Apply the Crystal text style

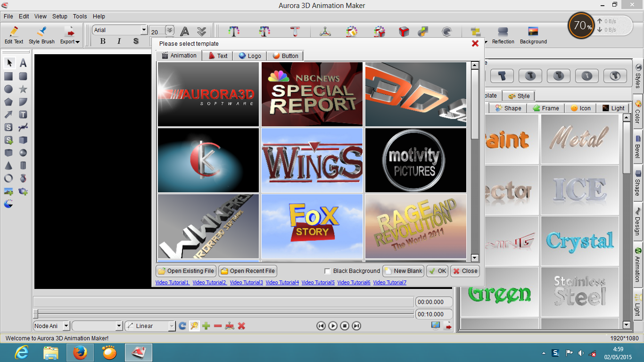580,241
